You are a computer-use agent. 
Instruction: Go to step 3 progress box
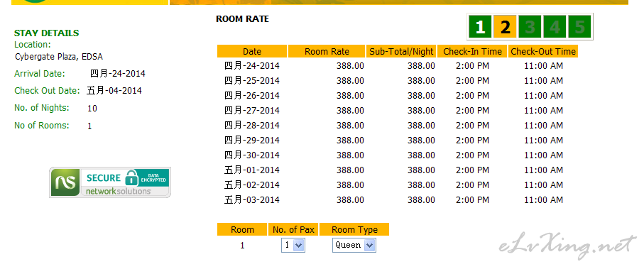coord(530,27)
